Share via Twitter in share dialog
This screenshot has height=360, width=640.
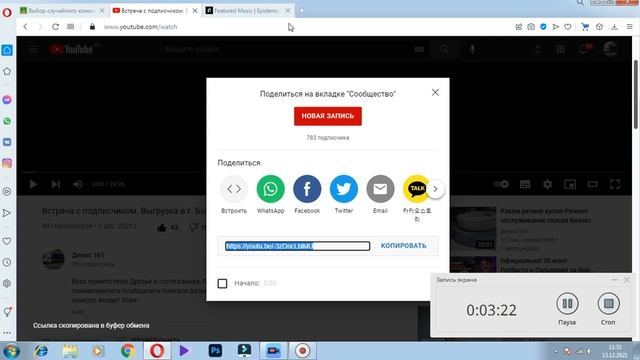point(344,189)
